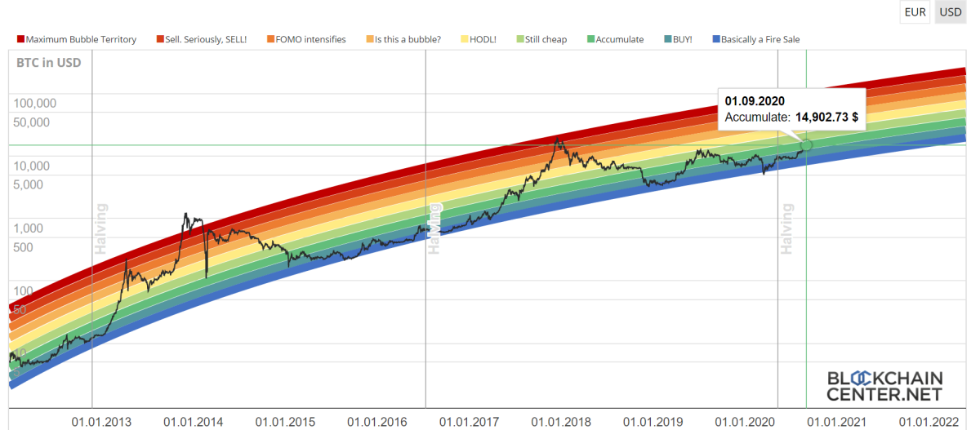
Task: Click the 'Is this a bubble?' legend swatch
Action: click(371, 39)
